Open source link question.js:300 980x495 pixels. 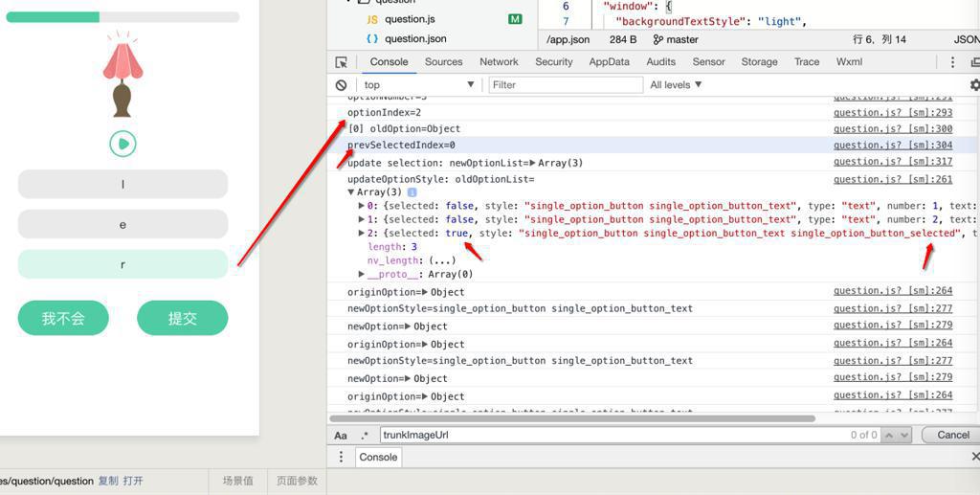[893, 128]
